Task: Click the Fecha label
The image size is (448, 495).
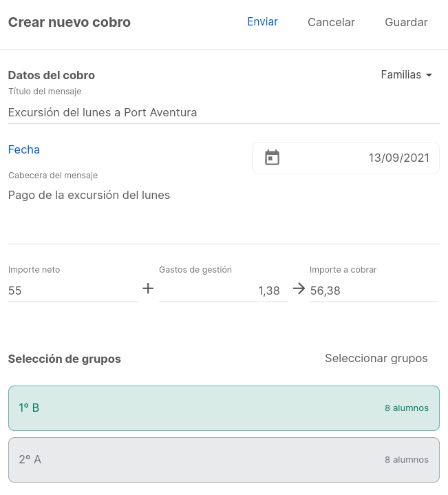Action: tap(24, 149)
